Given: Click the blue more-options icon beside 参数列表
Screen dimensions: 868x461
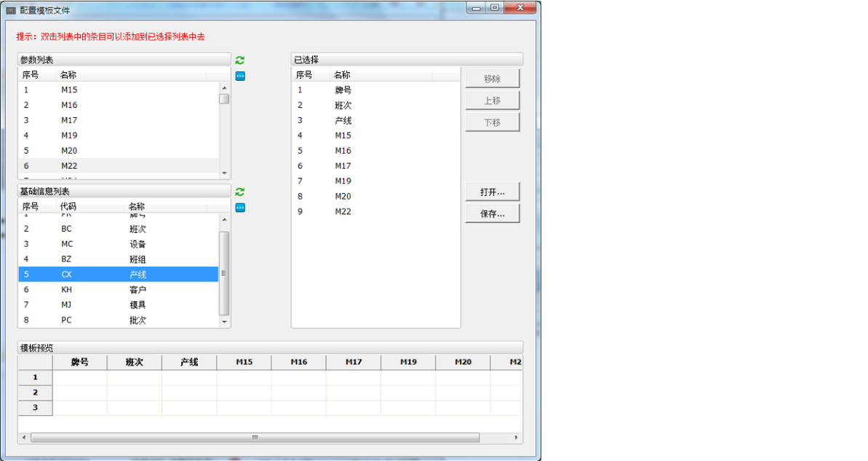Looking at the screenshot, I should (x=240, y=76).
